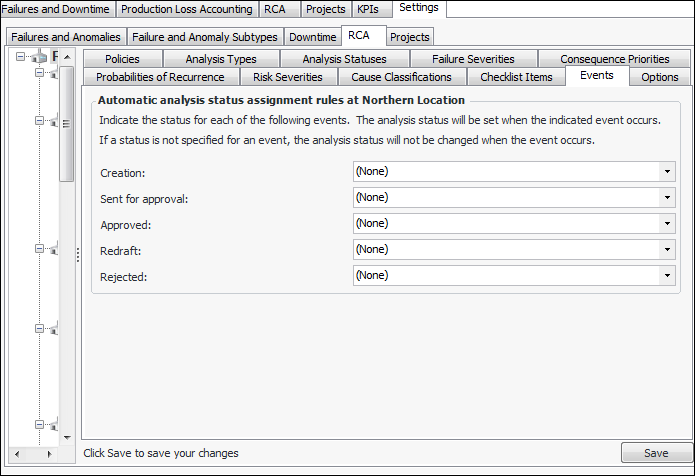Switch to the Analysis Types tab
This screenshot has width=695, height=476.
221,59
